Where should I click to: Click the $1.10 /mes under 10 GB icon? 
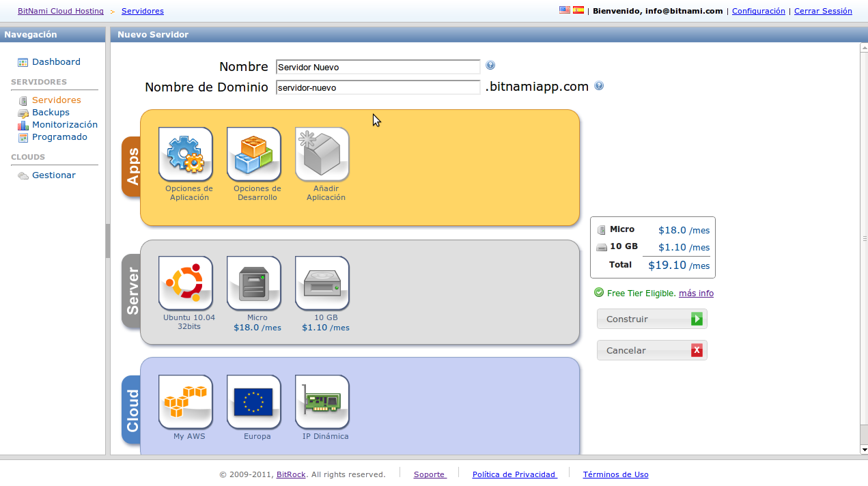(326, 328)
